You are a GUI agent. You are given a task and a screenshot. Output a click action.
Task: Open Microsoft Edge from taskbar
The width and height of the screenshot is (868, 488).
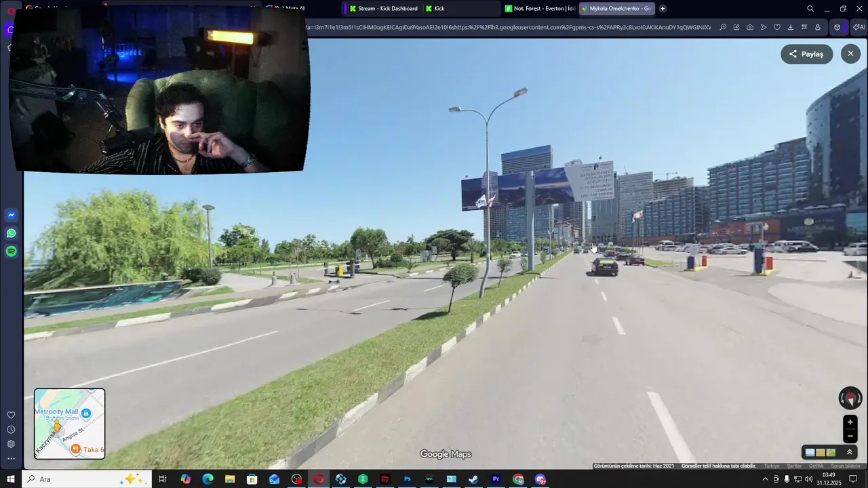point(208,479)
